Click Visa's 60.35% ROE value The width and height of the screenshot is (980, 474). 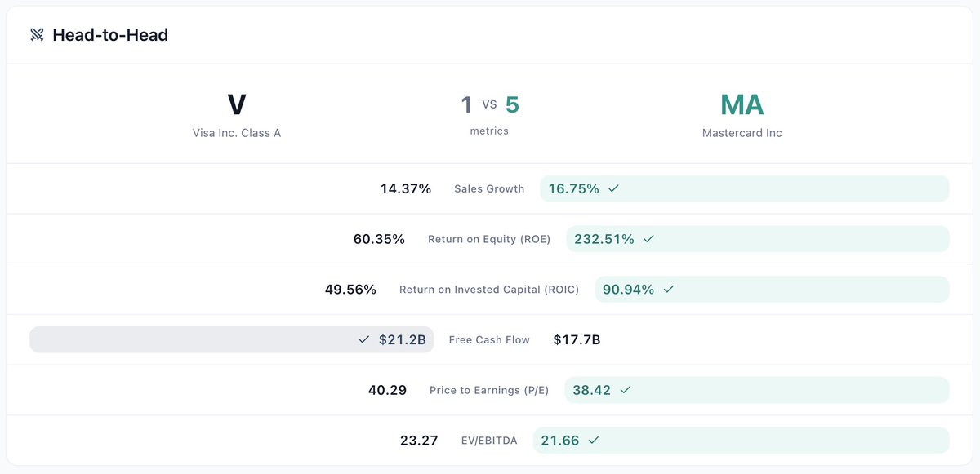(379, 239)
